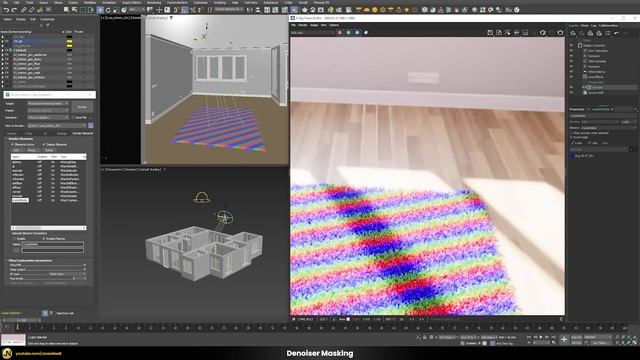Select the cryptomatte row in elements list

pos(48,200)
